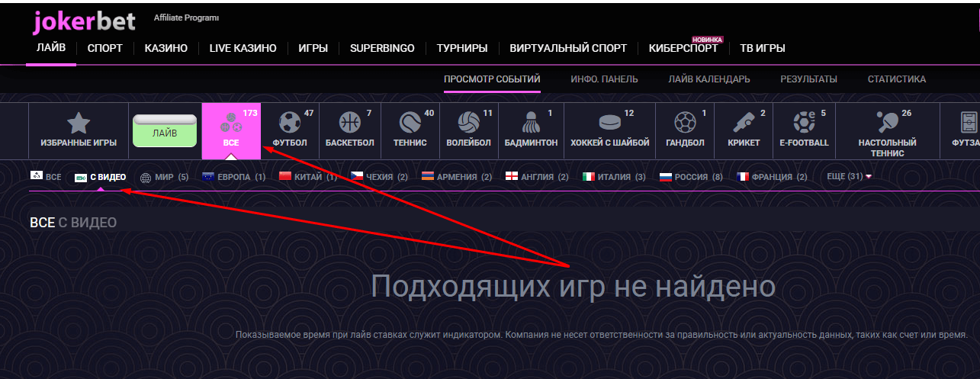Select the E-Football icon
Viewport: 980px width, 379px height.
pyautogui.click(x=804, y=123)
